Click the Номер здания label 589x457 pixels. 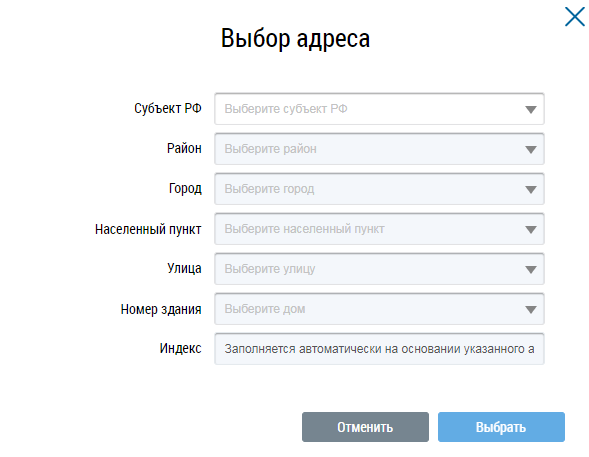coord(161,309)
